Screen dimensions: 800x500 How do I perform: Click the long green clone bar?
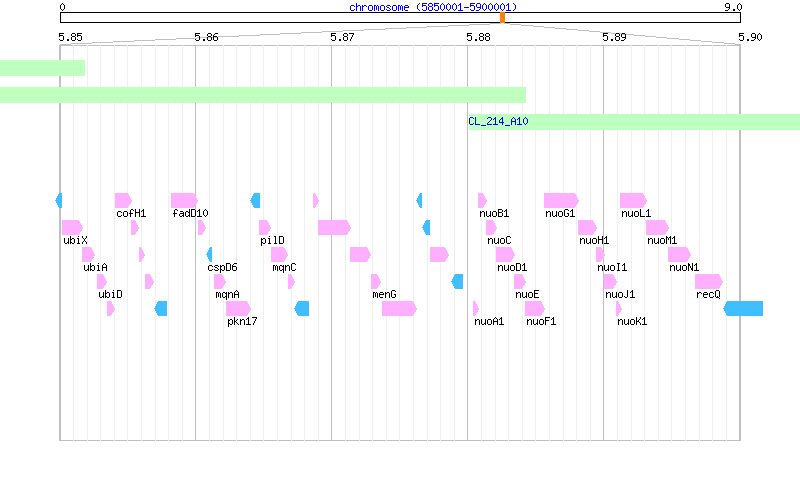click(263, 95)
